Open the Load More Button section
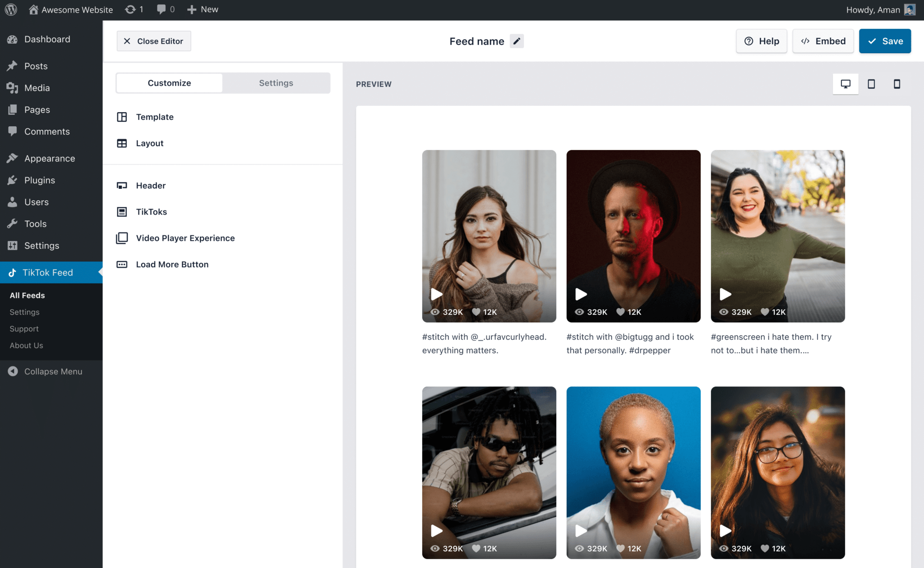Viewport: 924px width, 568px height. tap(172, 265)
